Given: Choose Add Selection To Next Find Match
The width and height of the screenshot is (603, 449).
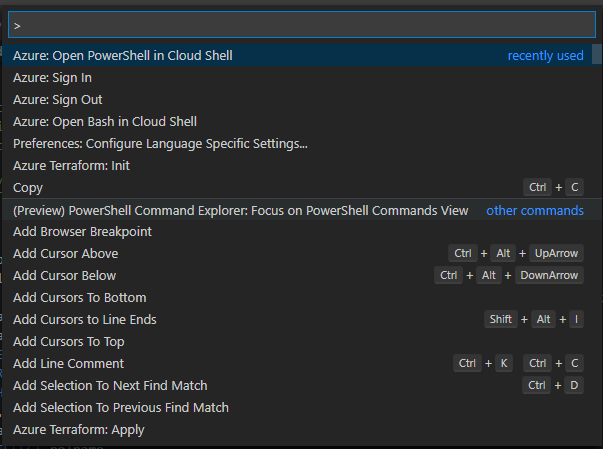Looking at the screenshot, I should tap(110, 386).
